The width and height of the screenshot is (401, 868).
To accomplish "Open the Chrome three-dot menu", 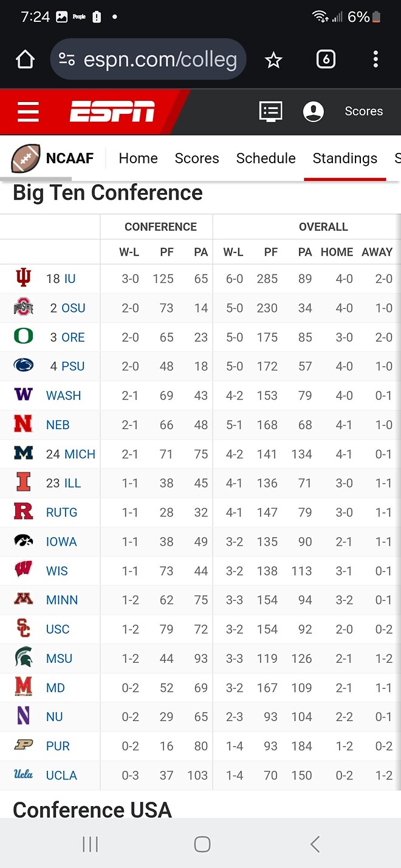I will pos(375,59).
